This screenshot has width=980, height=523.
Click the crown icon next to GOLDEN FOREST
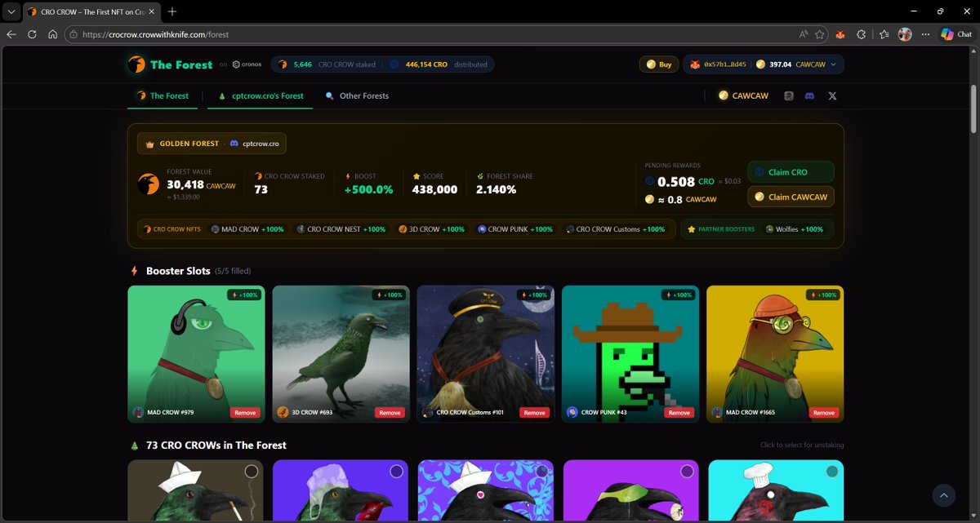[x=150, y=144]
